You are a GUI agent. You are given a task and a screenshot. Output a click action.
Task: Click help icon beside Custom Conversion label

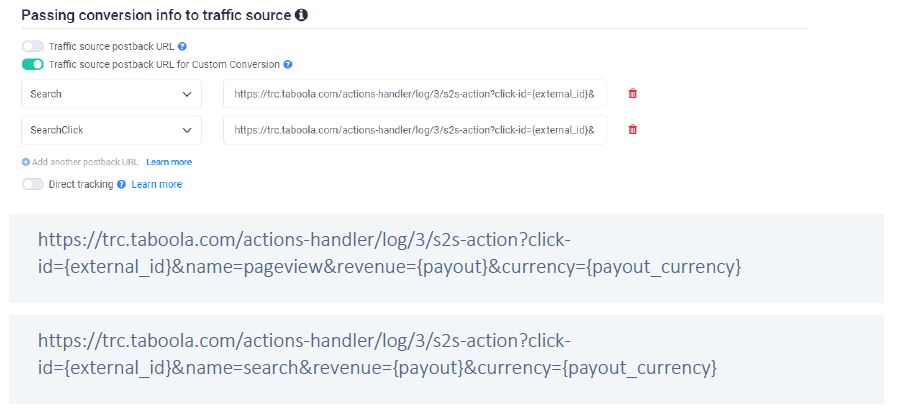click(288, 65)
